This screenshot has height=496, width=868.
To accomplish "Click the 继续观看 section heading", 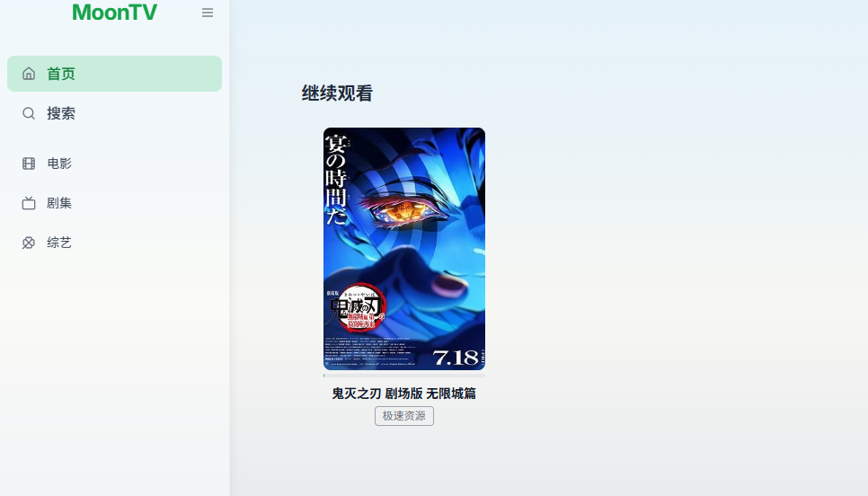I will (x=337, y=93).
